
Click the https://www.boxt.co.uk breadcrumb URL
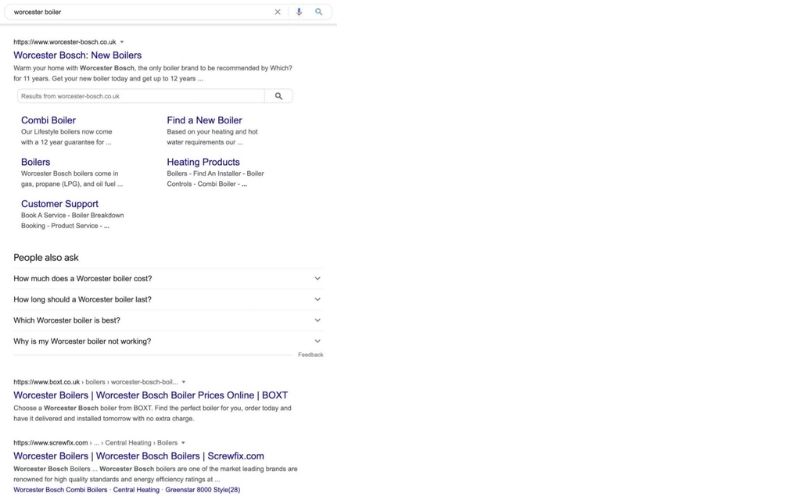(x=95, y=382)
